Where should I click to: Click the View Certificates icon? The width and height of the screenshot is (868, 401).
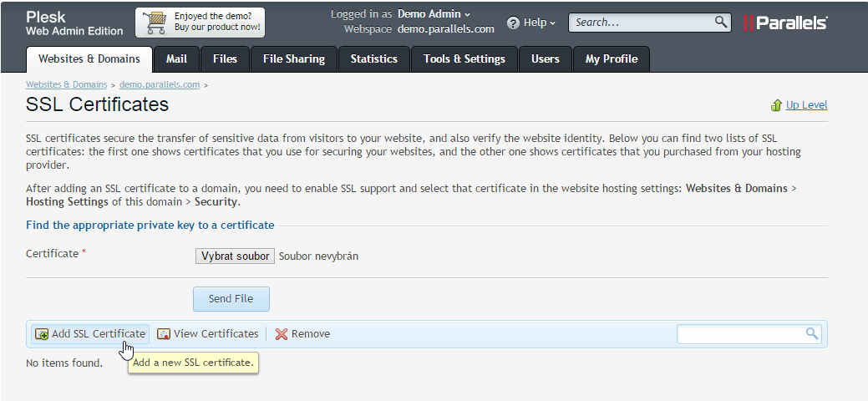[164, 334]
